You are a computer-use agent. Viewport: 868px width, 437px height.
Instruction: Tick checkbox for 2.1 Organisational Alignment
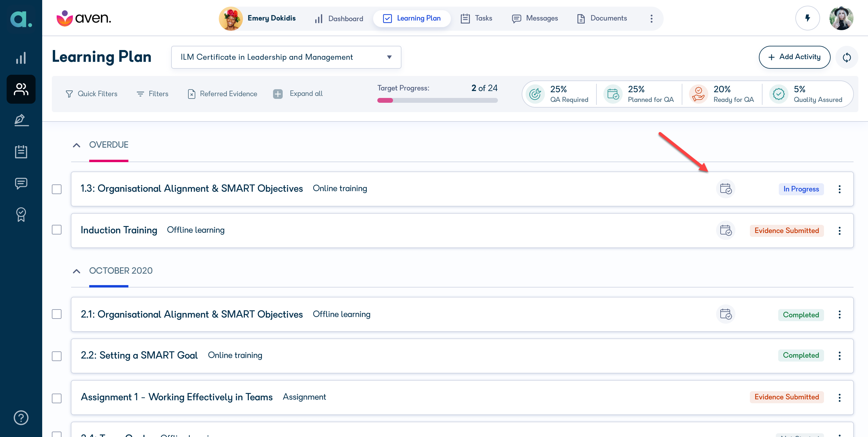click(57, 314)
